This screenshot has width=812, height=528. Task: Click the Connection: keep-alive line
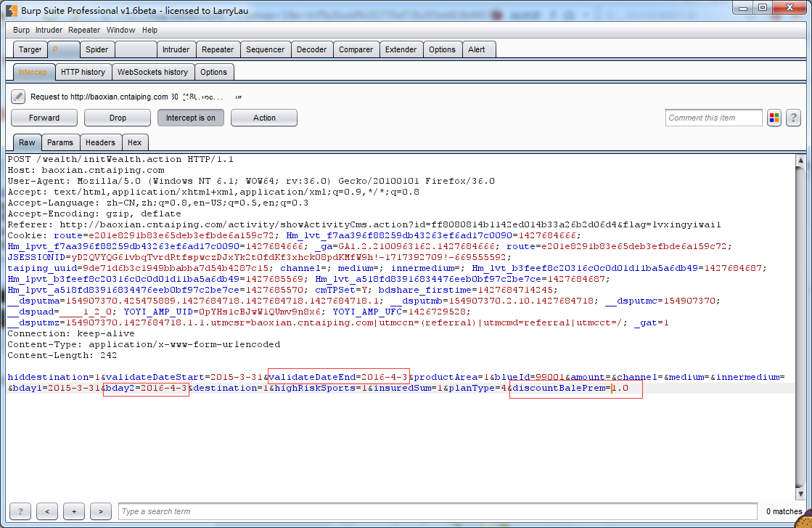(71, 333)
